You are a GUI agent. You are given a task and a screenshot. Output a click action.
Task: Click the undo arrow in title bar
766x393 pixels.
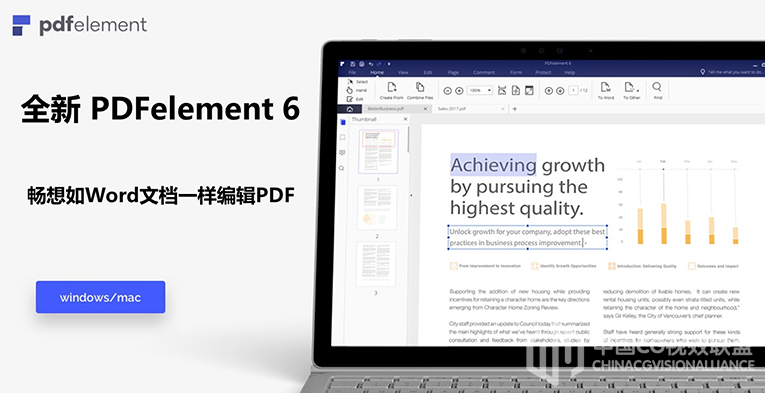click(x=371, y=64)
